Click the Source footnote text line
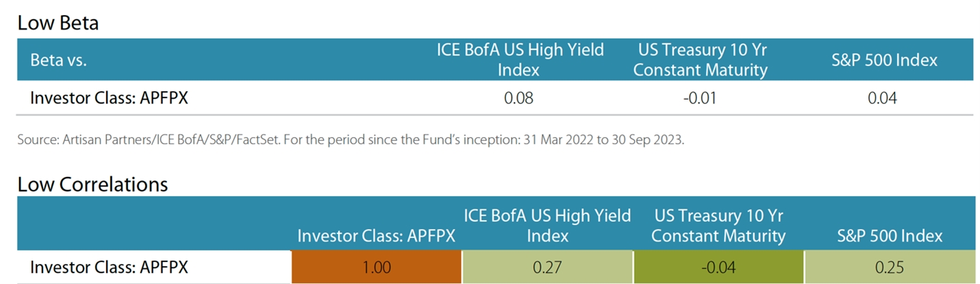980x284 pixels. (351, 140)
